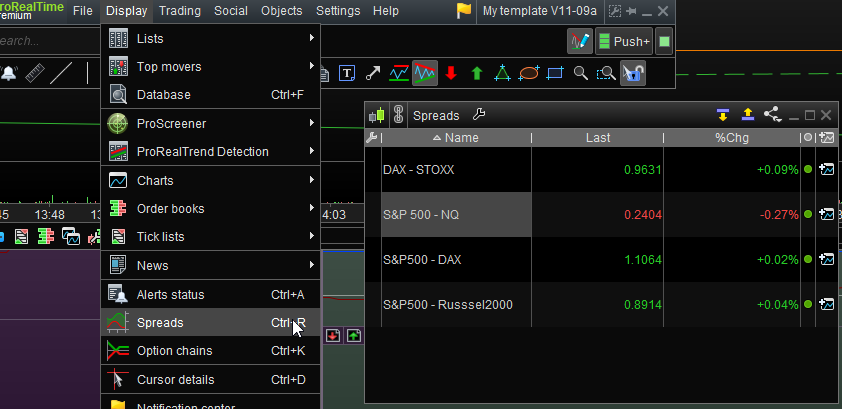
Task: Open Spreads window wrench settings
Action: 478,114
